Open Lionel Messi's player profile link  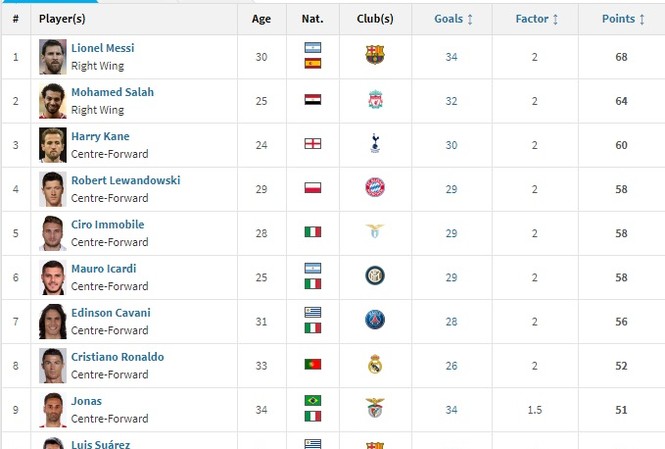(x=103, y=48)
